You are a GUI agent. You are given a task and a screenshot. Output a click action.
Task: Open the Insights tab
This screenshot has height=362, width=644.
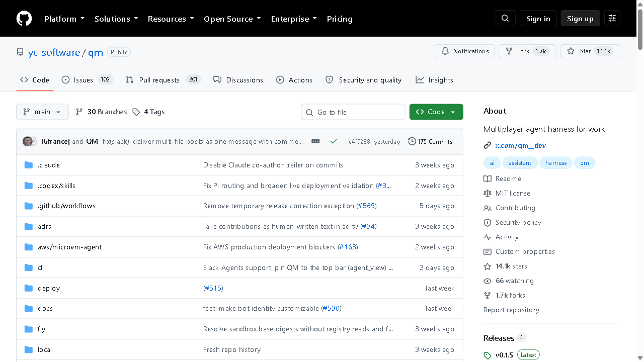click(435, 80)
